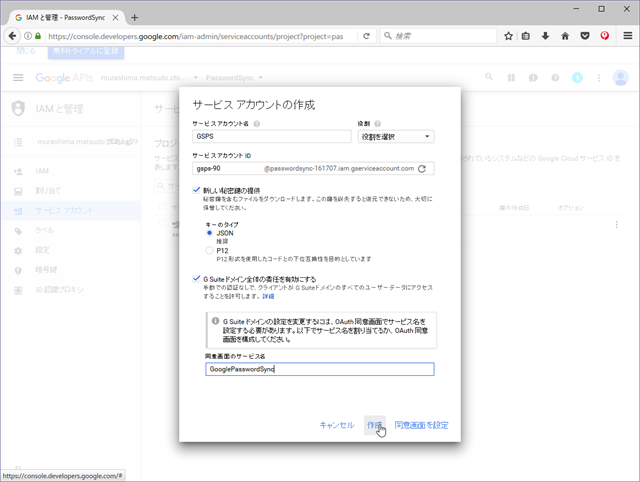Open a new browser tab with plus
This screenshot has width=640, height=482.
[134, 18]
